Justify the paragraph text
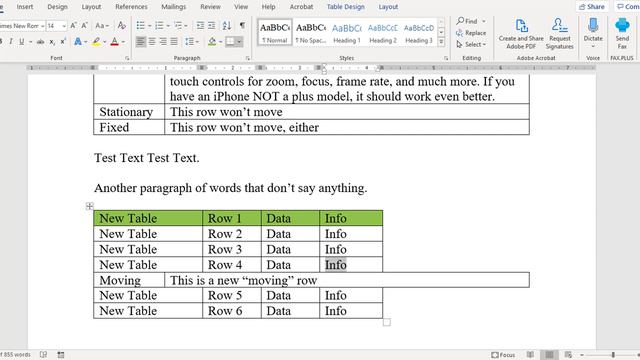The image size is (640, 360). tap(174, 42)
